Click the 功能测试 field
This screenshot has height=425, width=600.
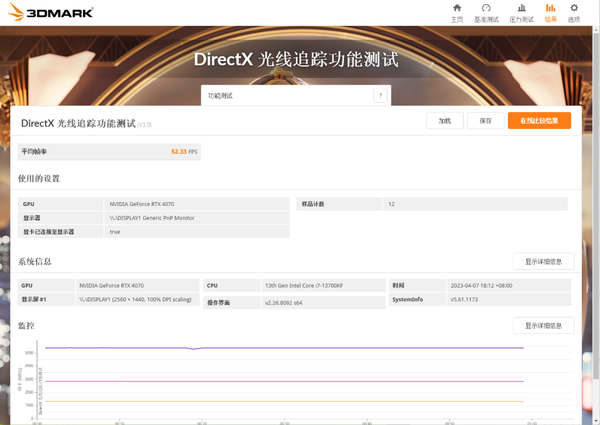tap(285, 96)
